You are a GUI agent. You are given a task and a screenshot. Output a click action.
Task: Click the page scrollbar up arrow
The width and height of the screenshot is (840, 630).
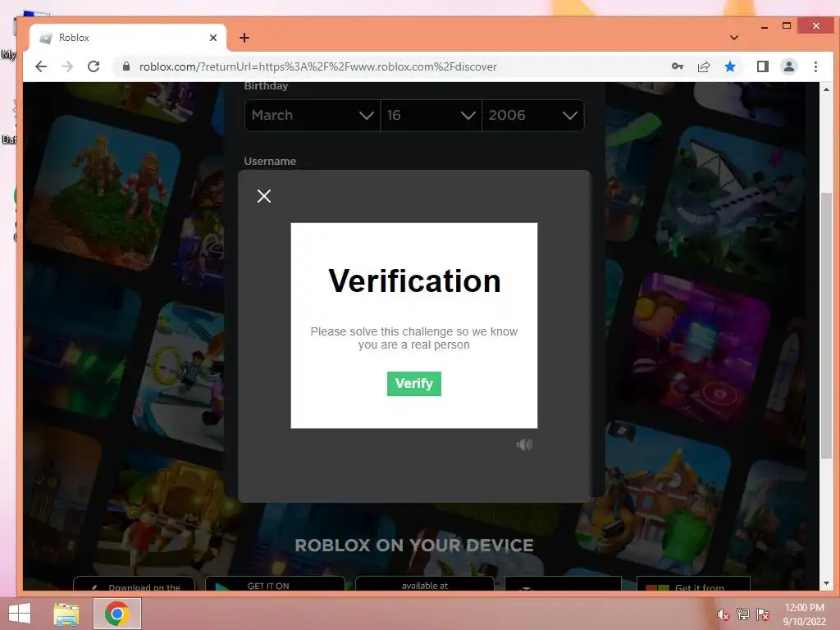coord(826,89)
